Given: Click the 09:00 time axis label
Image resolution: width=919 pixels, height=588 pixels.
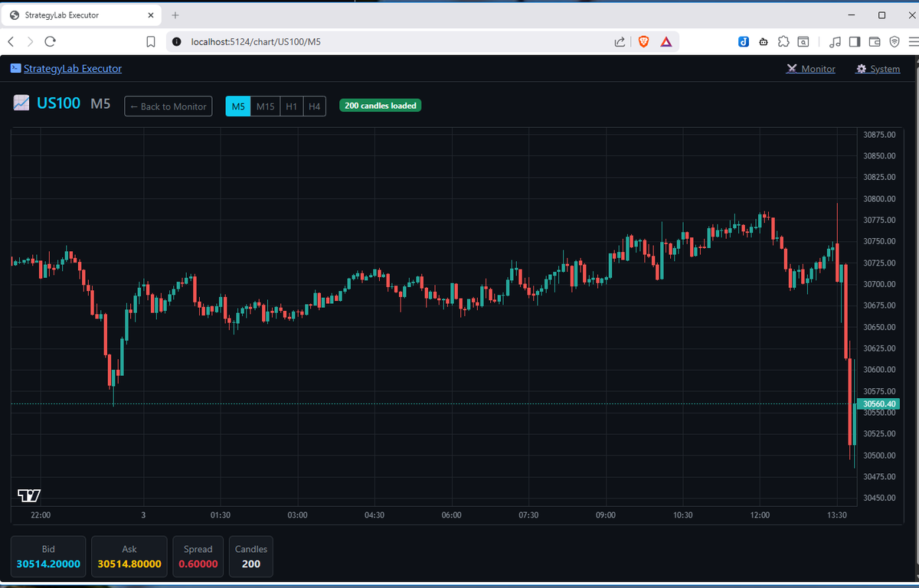Looking at the screenshot, I should pyautogui.click(x=605, y=515).
